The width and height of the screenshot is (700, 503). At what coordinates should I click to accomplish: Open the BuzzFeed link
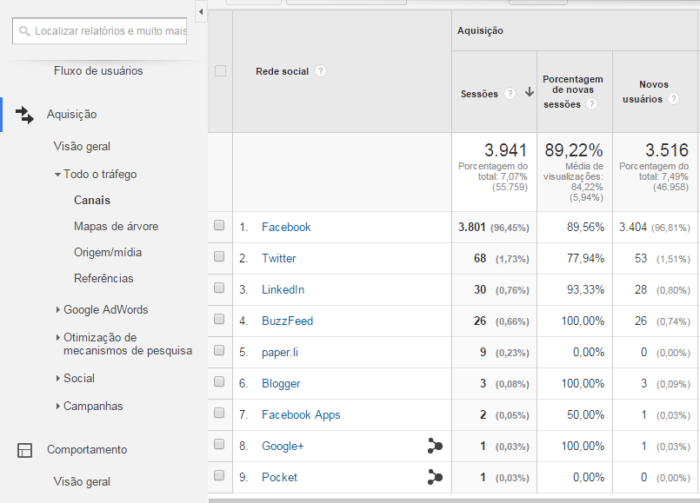click(287, 321)
